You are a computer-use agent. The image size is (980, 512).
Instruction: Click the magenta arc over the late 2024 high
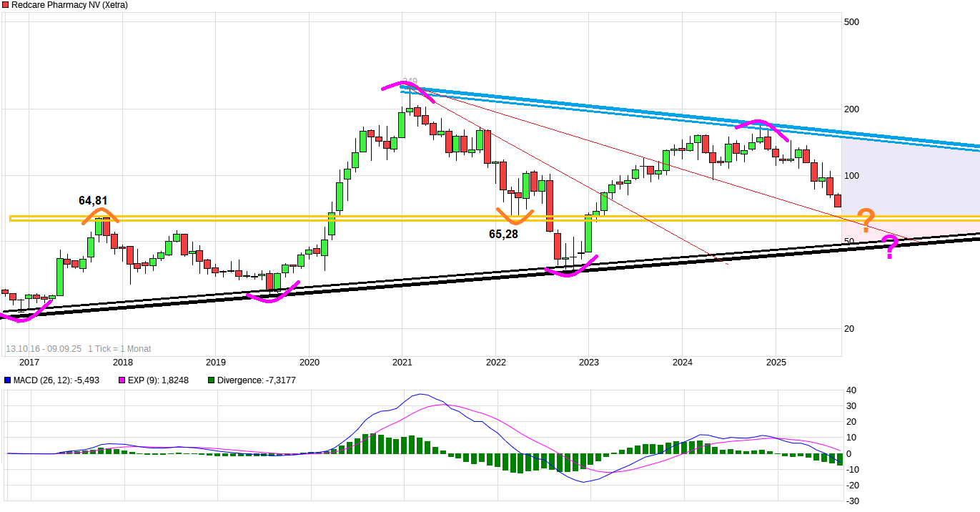click(x=761, y=129)
